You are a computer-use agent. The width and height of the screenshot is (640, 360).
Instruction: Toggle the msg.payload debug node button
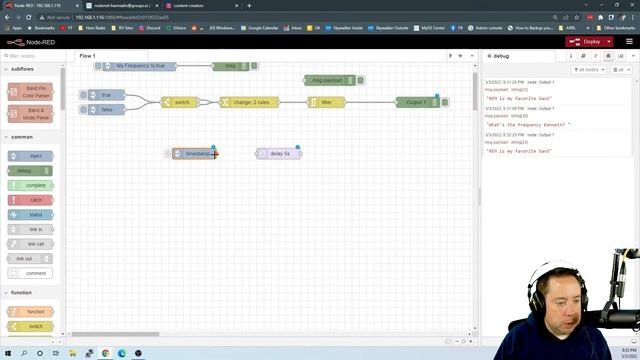tap(360, 80)
